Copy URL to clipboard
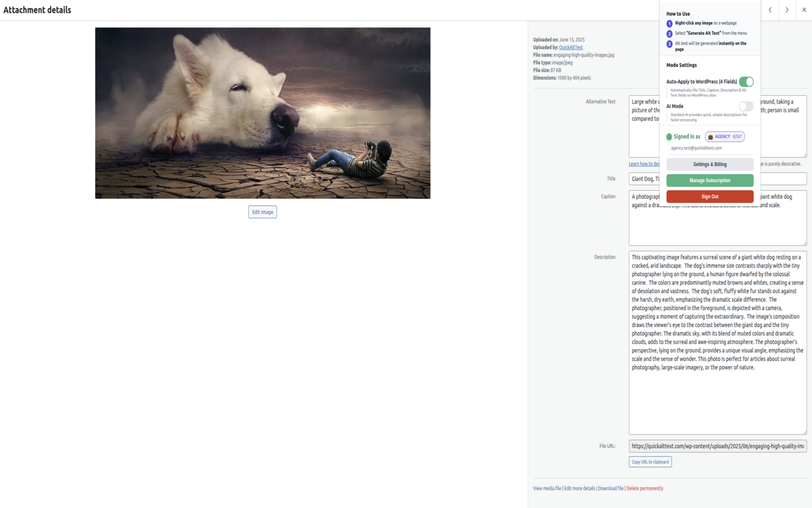This screenshot has width=812, height=508. point(650,462)
